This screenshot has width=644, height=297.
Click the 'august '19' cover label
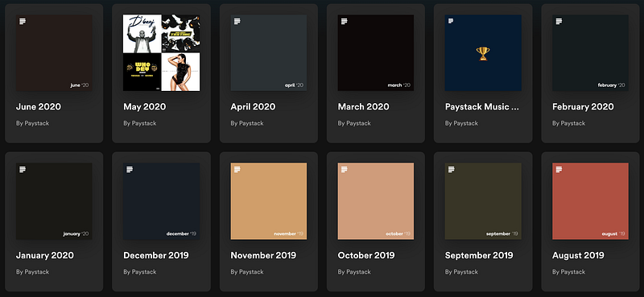pyautogui.click(x=613, y=233)
